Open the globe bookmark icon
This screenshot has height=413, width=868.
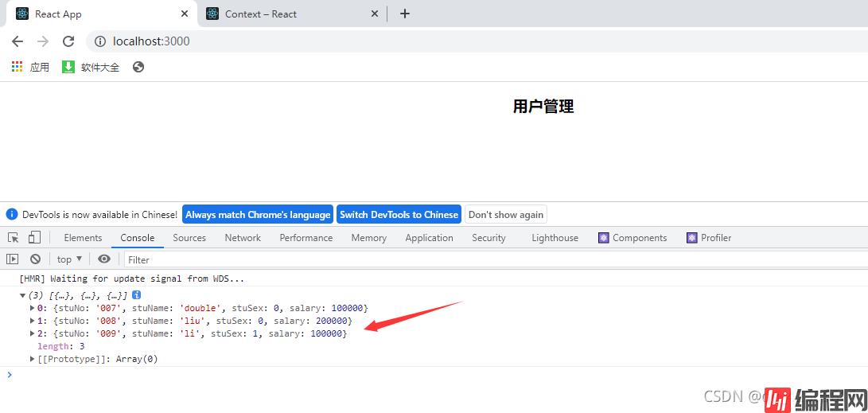coord(138,67)
